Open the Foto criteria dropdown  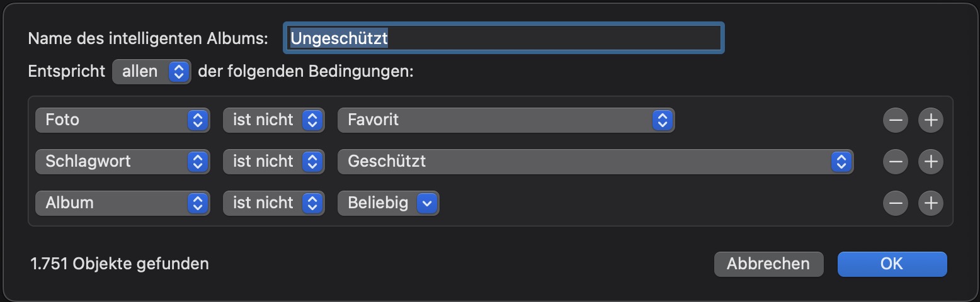pyautogui.click(x=122, y=120)
